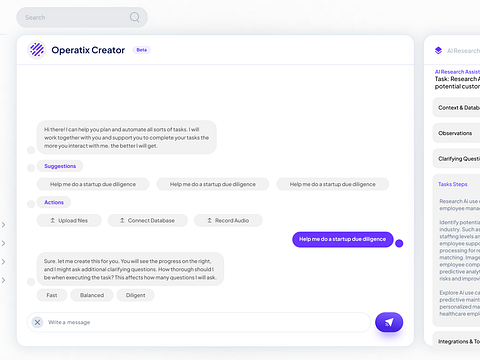Viewport: 480px width, 360px height.
Task: Click the Upload files action
Action: click(69, 220)
